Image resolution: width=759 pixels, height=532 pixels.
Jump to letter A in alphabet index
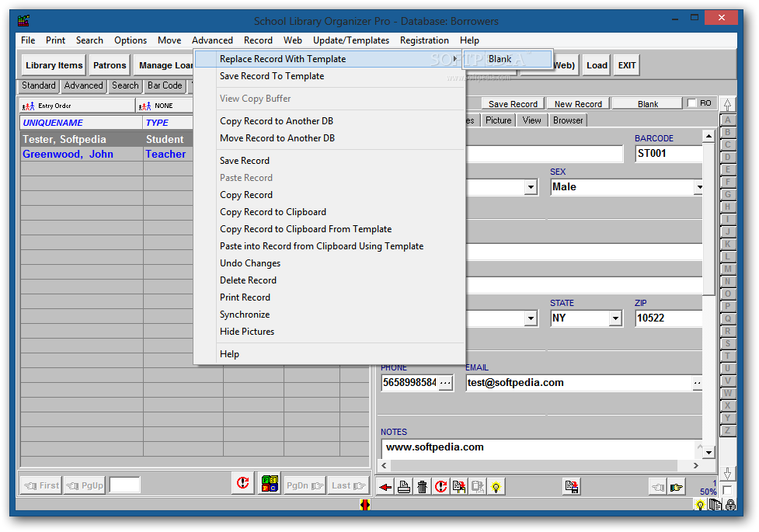[x=727, y=120]
